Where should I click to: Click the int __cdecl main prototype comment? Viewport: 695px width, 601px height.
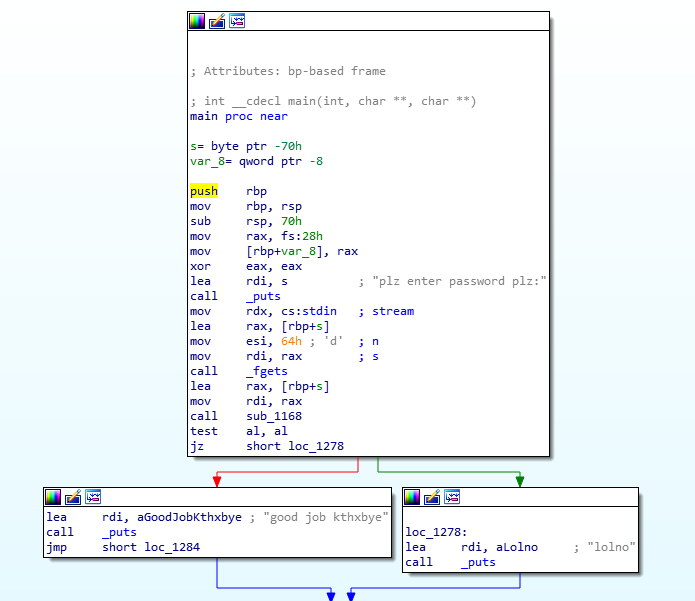[333, 101]
